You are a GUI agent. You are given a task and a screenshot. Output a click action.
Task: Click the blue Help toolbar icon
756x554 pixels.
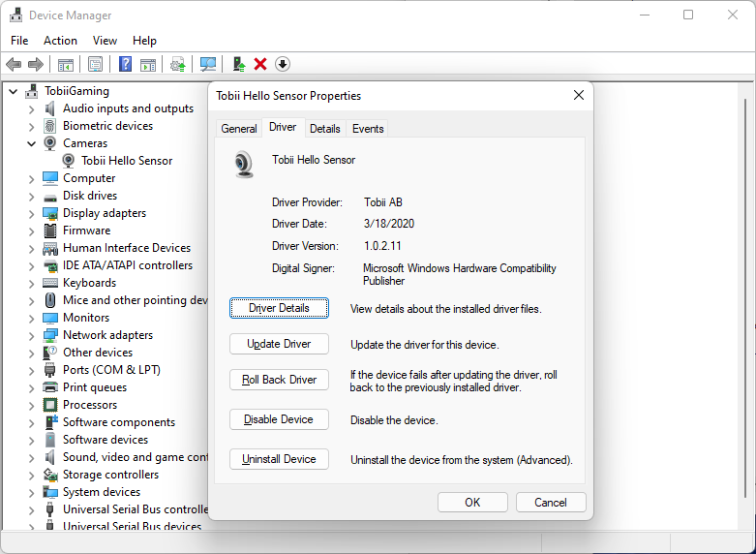click(x=126, y=64)
